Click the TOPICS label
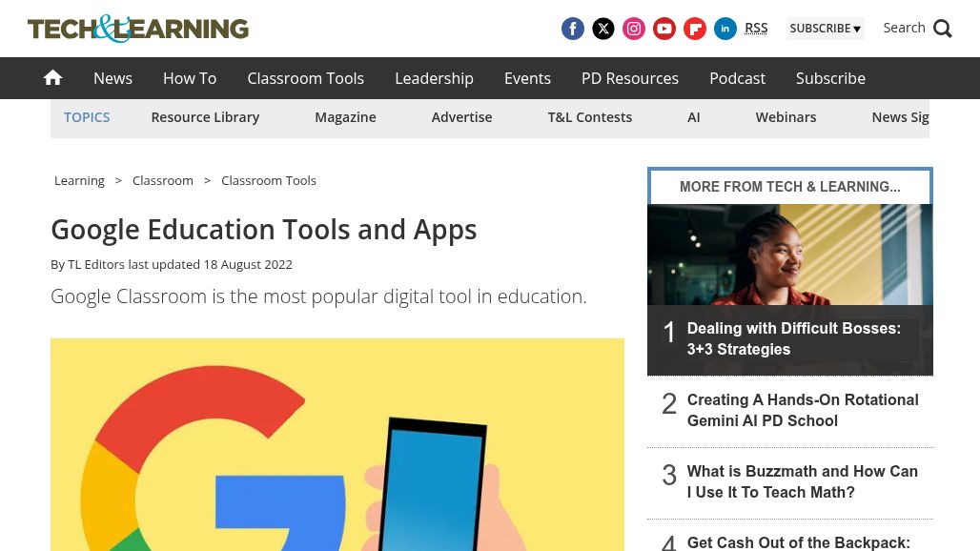 [x=87, y=117]
